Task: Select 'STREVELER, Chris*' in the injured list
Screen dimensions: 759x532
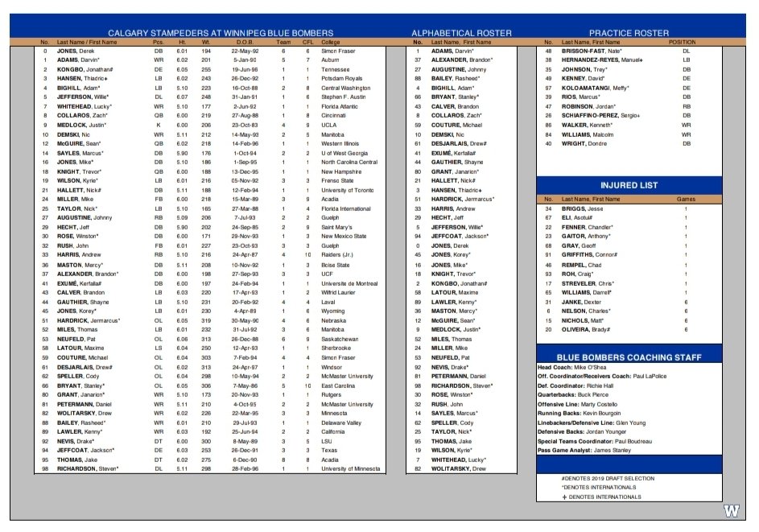Action: pos(588,283)
